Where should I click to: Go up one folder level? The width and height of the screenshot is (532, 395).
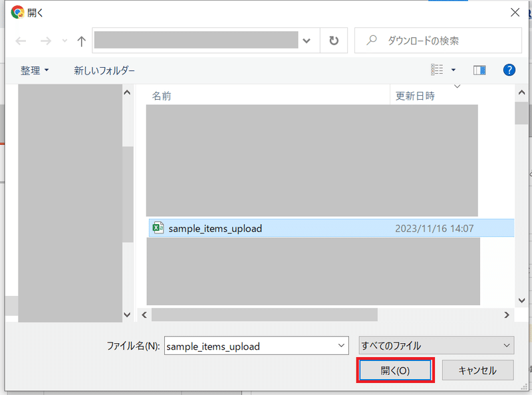[81, 41]
